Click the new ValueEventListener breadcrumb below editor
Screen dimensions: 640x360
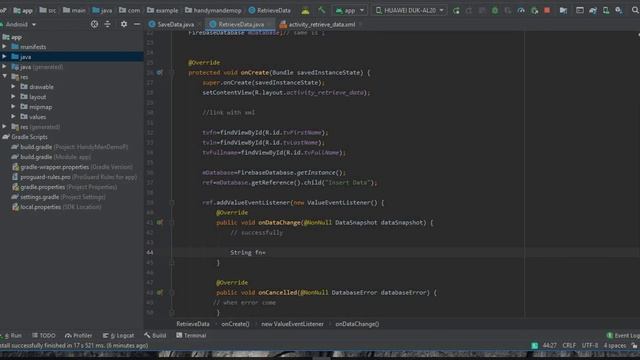point(292,324)
